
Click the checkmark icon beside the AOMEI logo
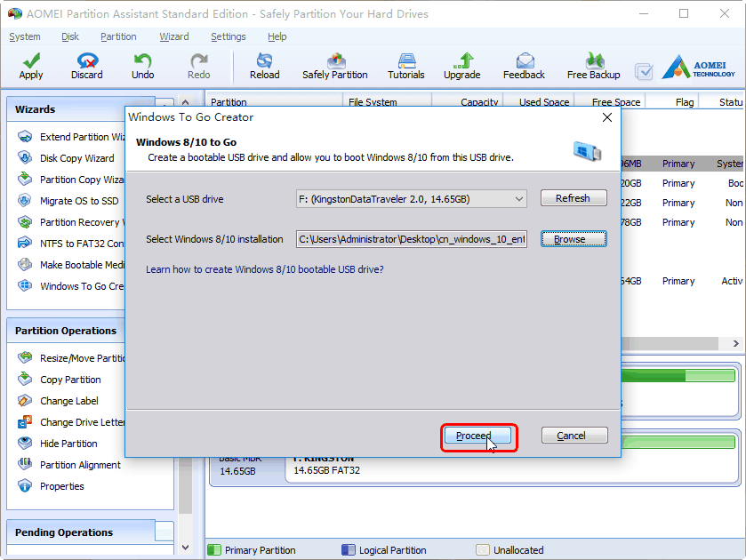pos(644,71)
